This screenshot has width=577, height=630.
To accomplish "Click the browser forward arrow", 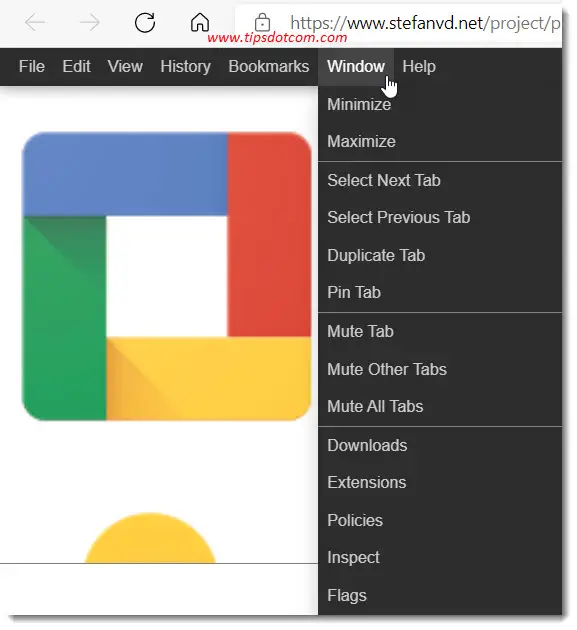I will 90,22.
